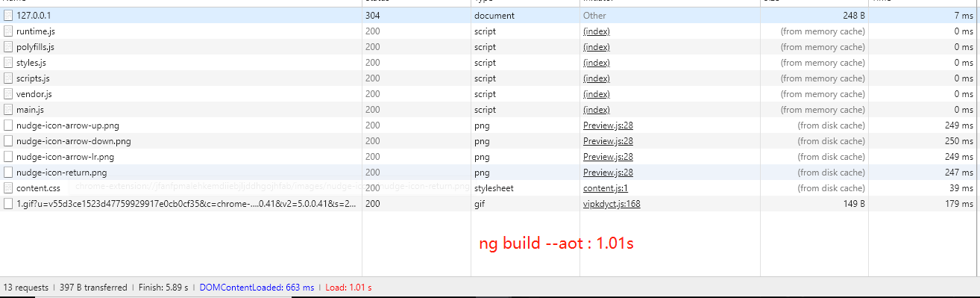Select the 127.0.0.1 document request
The image size is (980, 298).
(490, 16)
